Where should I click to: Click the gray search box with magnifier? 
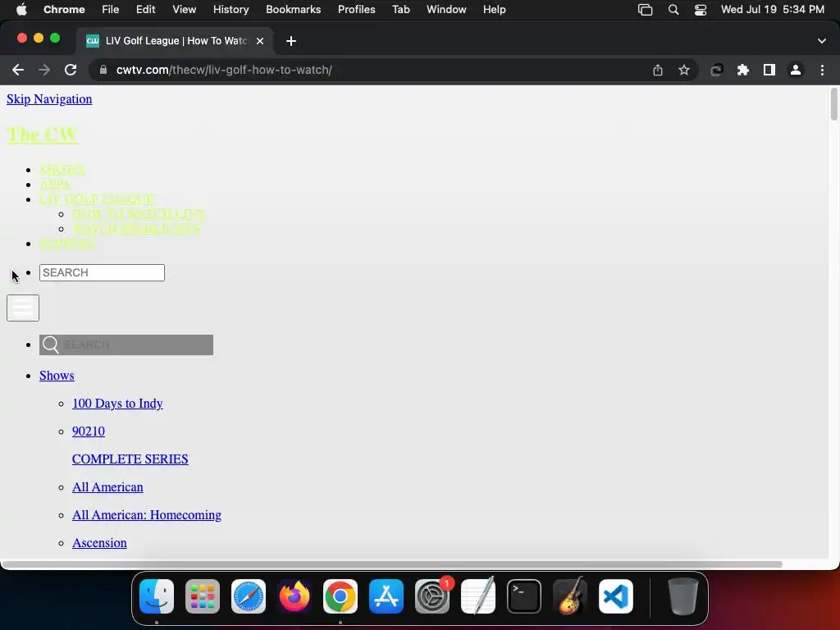[126, 345]
